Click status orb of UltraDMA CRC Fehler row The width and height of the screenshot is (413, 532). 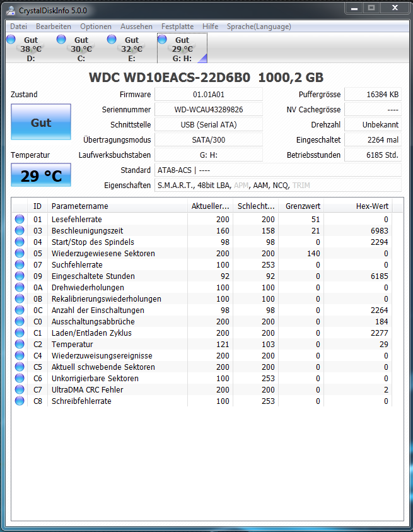coord(20,389)
